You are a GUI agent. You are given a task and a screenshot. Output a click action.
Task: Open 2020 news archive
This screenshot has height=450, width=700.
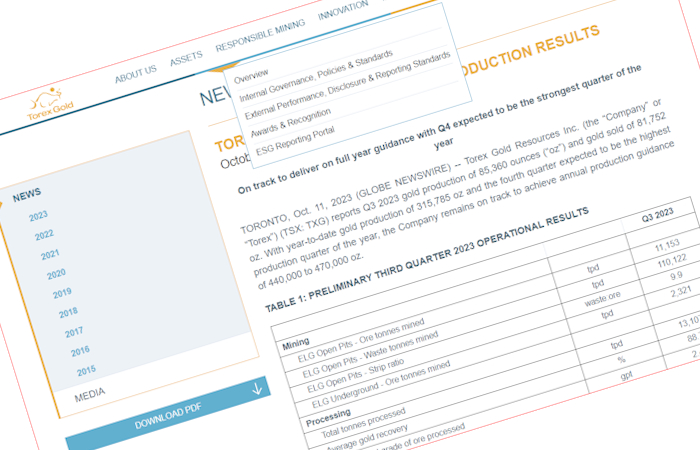point(56,274)
